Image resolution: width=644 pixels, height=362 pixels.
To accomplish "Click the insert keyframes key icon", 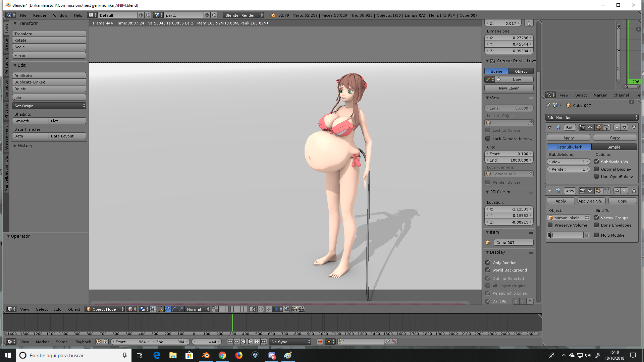I will point(387,342).
